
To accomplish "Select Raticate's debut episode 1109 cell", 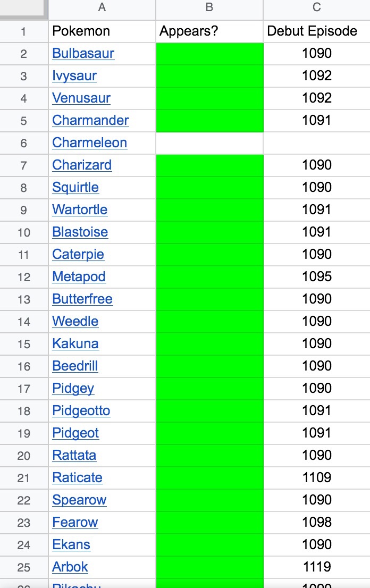I will [x=316, y=478].
